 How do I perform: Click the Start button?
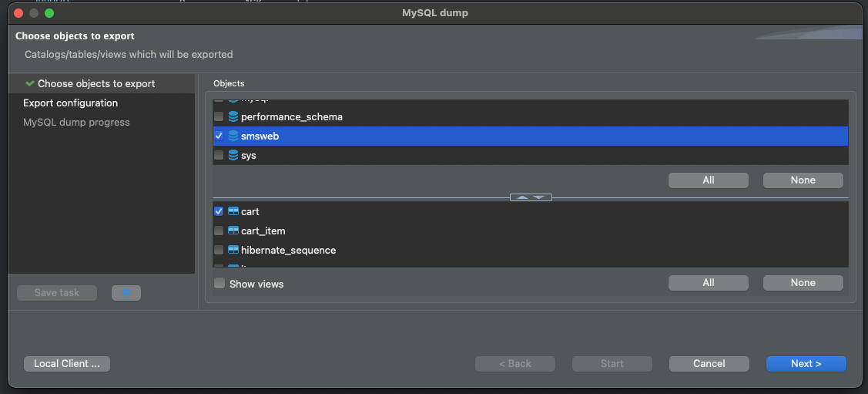pyautogui.click(x=612, y=363)
